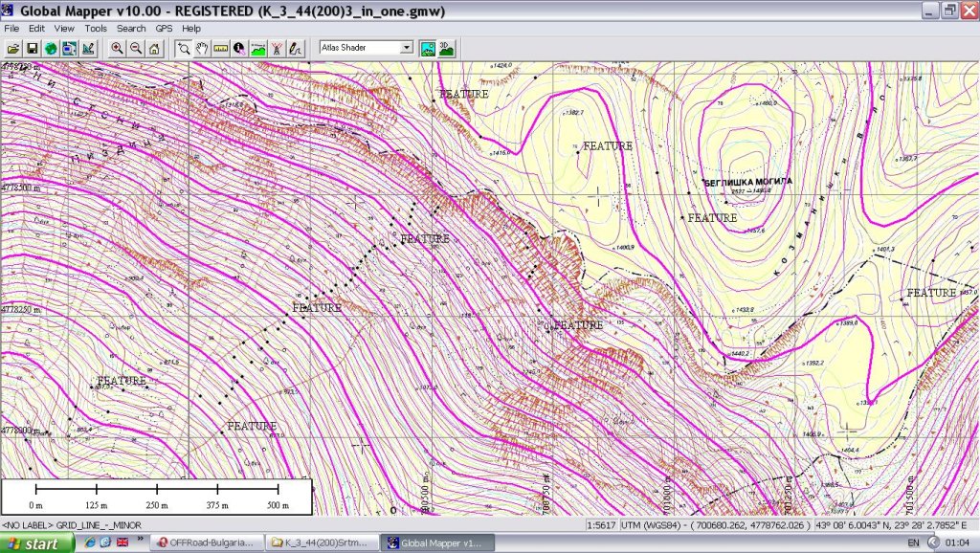
Task: Select the Digitizer pencil tool
Action: [x=295, y=48]
